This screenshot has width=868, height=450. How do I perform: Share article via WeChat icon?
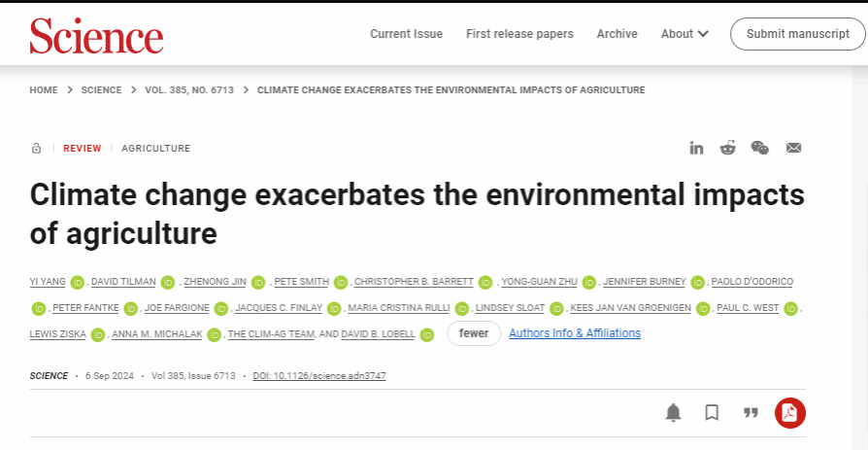(x=760, y=148)
